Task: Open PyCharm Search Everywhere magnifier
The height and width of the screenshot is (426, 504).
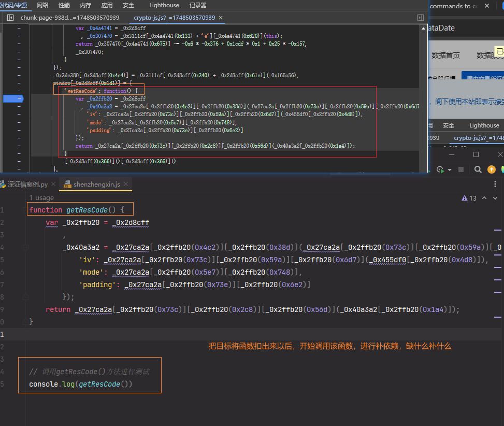Action: pyautogui.click(x=478, y=169)
